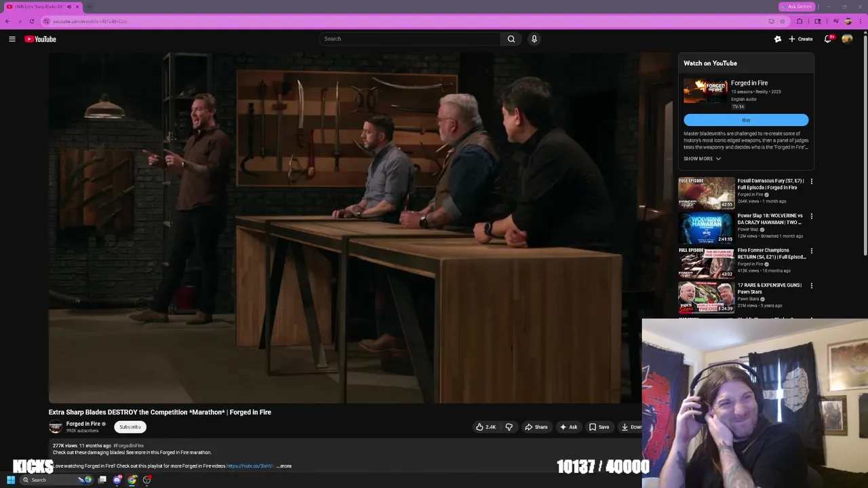The width and height of the screenshot is (868, 488).
Task: Click the magnifier search button
Action: click(511, 39)
